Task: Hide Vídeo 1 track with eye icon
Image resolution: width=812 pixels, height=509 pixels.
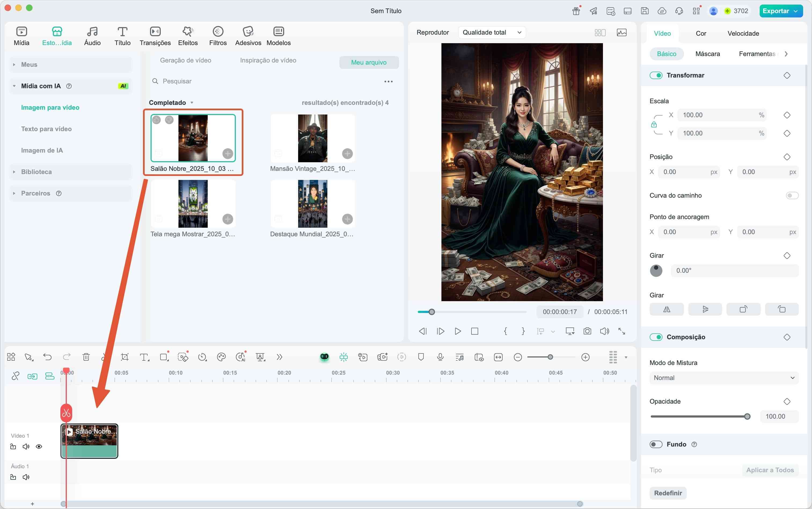Action: point(39,447)
